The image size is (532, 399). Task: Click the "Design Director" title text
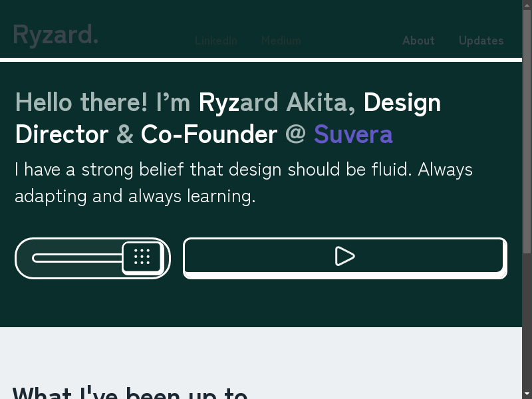coord(402,103)
